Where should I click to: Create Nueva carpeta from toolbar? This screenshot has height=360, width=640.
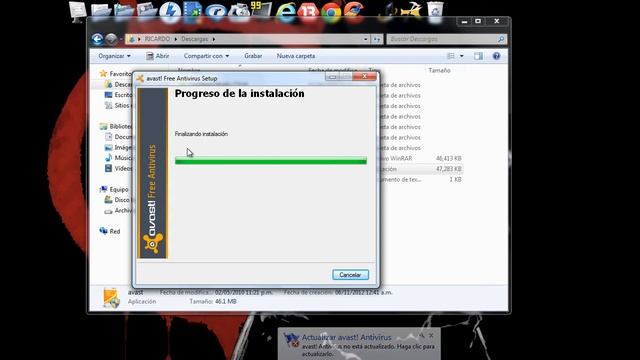(x=296, y=56)
